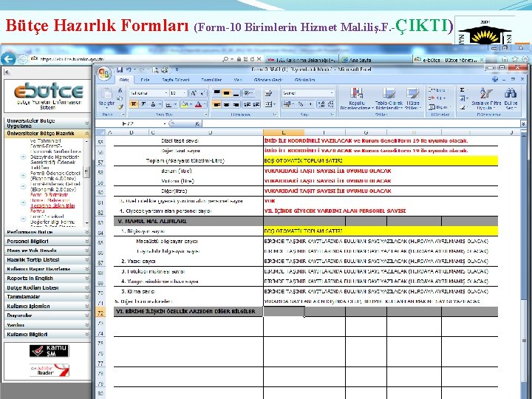Open Tanımlamalar sidebar menu
Screen dimensions: 532x399
pyautogui.click(x=47, y=297)
